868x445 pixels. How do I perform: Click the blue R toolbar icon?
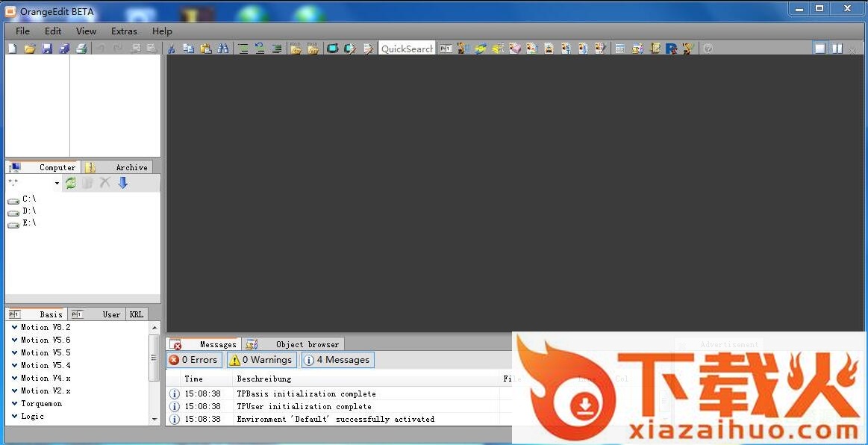(x=672, y=49)
